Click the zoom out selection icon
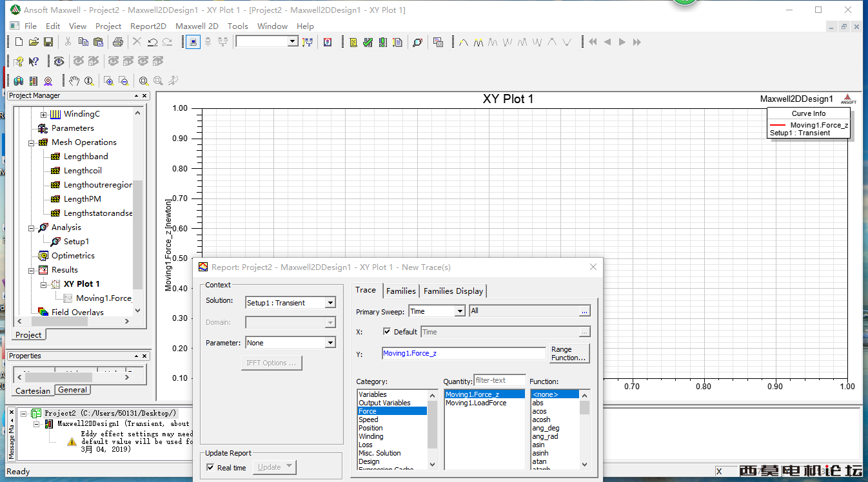Image resolution: width=868 pixels, height=482 pixels. click(123, 81)
